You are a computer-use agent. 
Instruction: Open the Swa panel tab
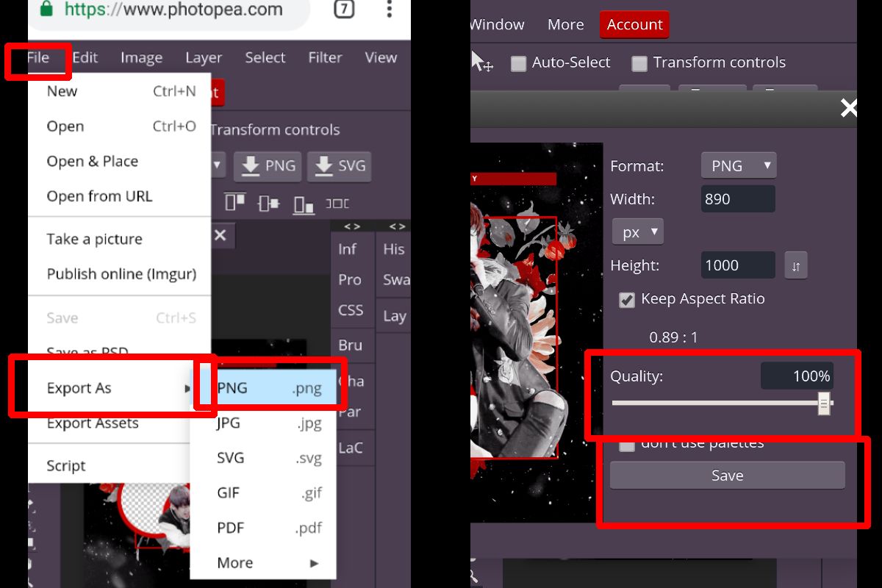coord(396,280)
